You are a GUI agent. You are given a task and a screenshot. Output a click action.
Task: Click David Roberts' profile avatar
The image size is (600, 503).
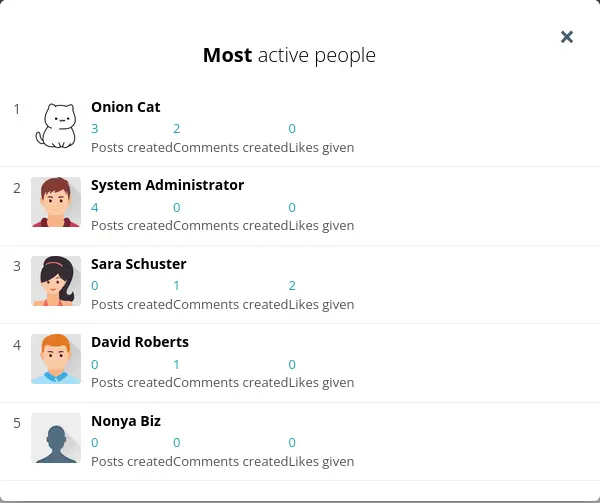pyautogui.click(x=56, y=359)
